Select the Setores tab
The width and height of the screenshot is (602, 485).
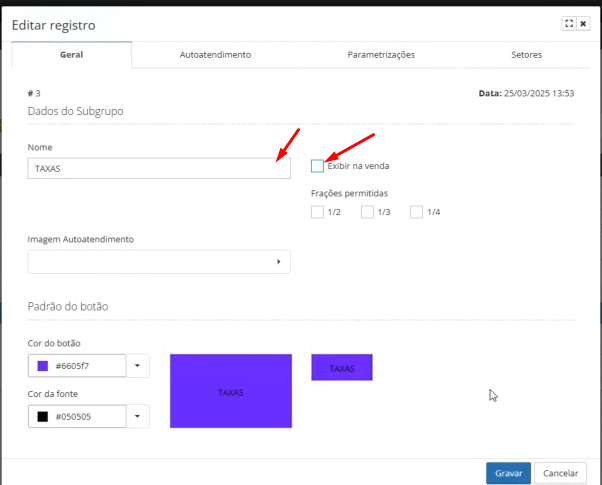coord(527,55)
